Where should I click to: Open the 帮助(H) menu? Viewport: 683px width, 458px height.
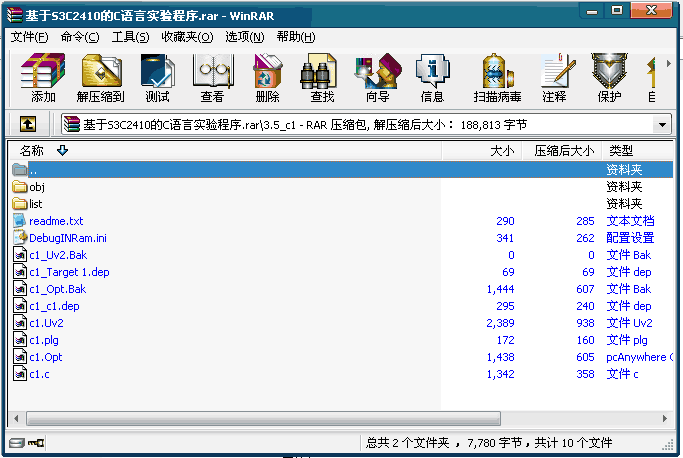click(296, 37)
